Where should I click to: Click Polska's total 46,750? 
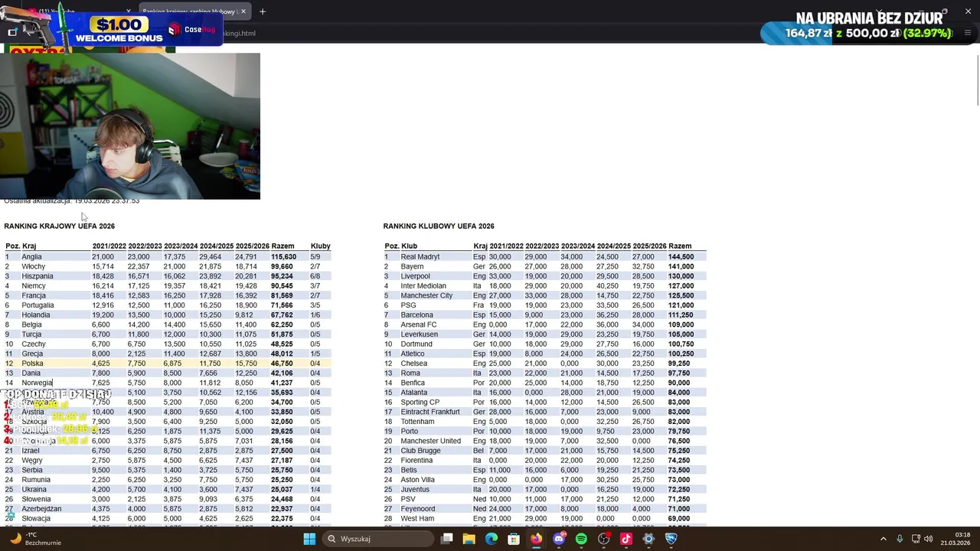(282, 364)
